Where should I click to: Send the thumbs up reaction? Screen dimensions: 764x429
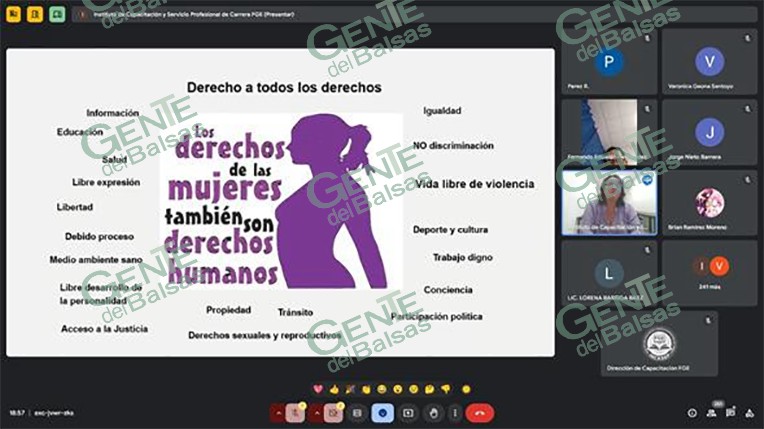pos(334,388)
